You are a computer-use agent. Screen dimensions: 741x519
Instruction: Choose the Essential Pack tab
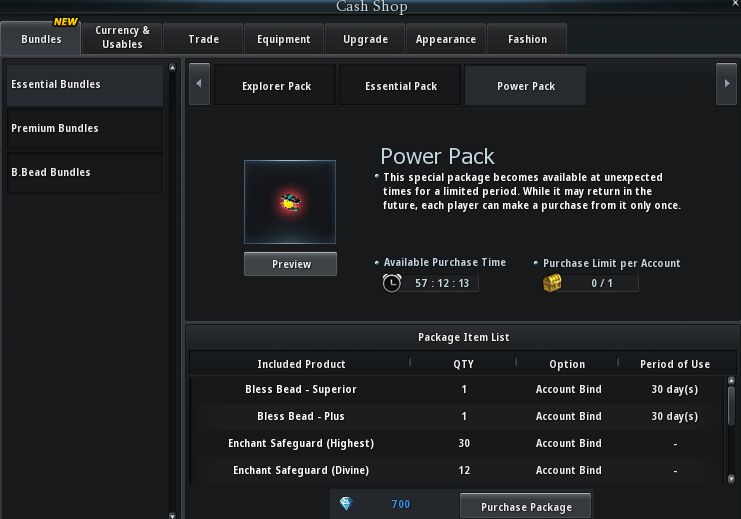coord(401,86)
